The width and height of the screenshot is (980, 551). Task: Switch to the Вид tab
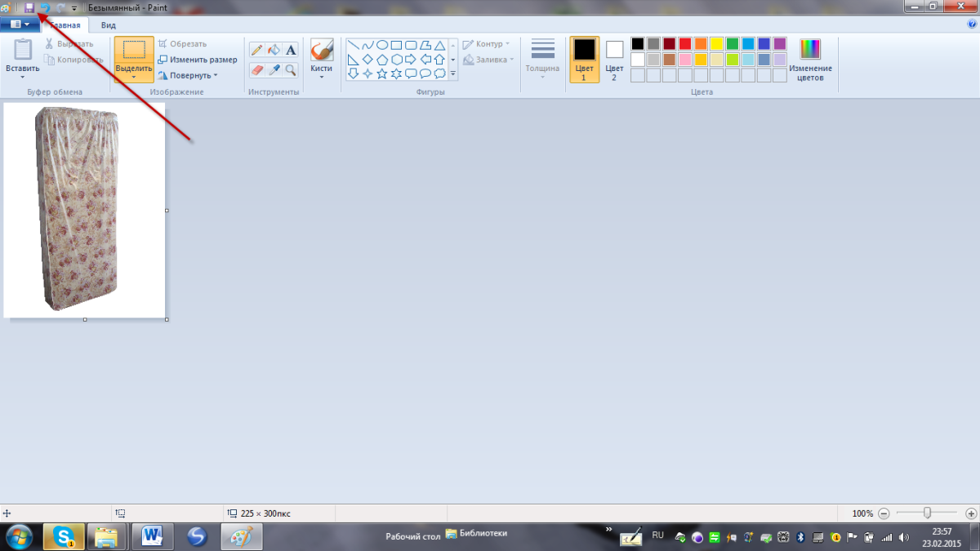pyautogui.click(x=108, y=25)
